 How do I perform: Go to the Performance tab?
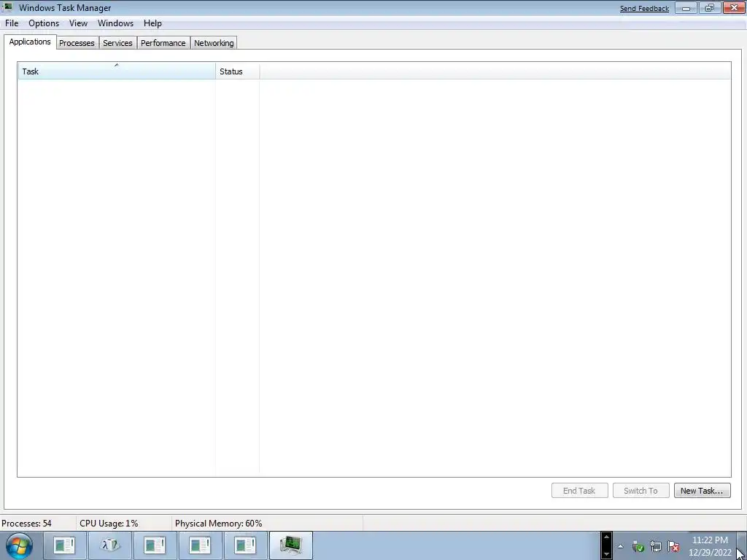coord(163,43)
